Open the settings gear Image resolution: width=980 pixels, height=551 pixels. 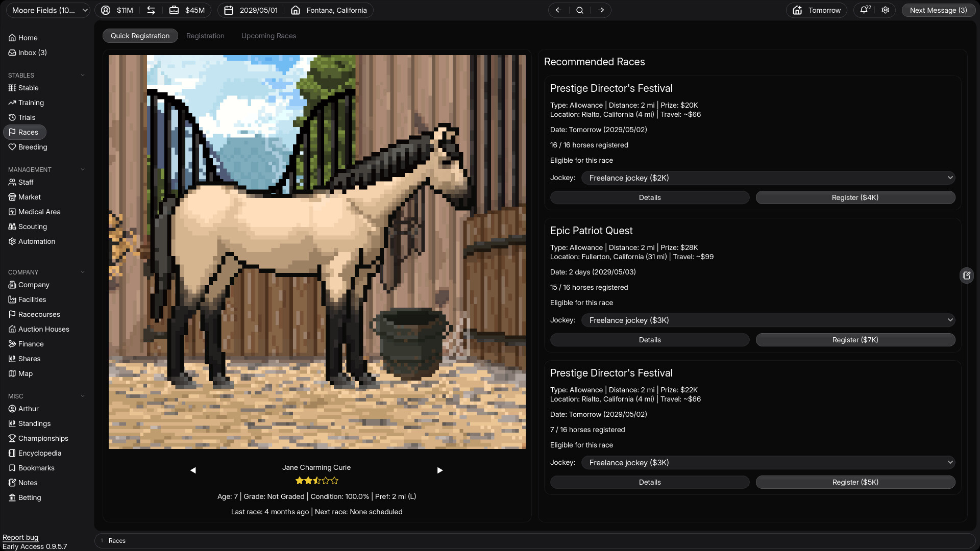886,10
